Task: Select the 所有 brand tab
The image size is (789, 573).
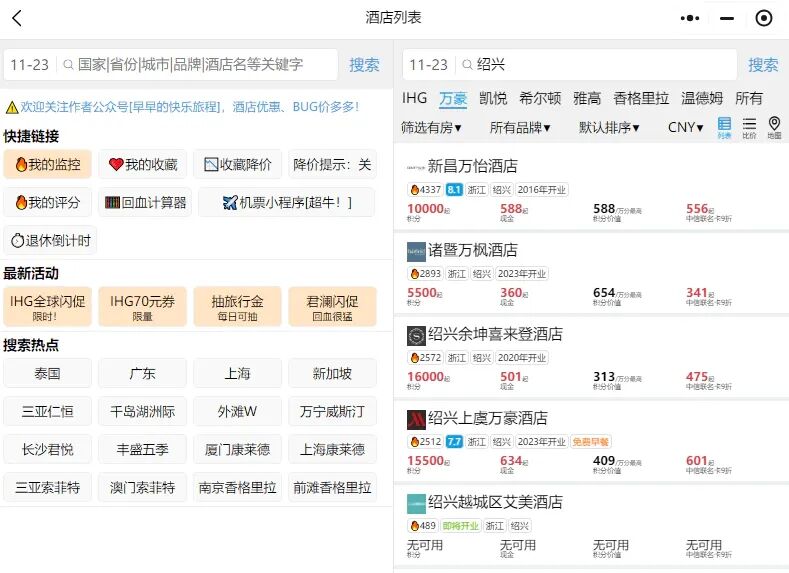Action: coord(749,98)
